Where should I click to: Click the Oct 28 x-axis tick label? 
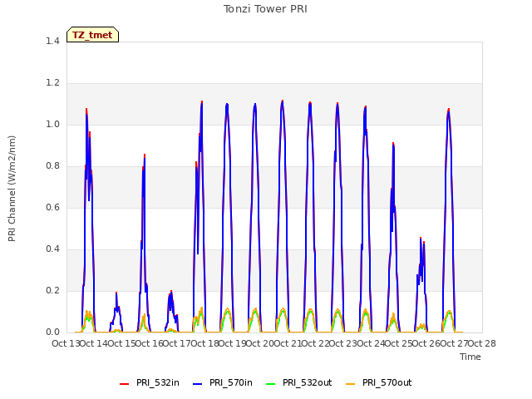[x=482, y=343]
